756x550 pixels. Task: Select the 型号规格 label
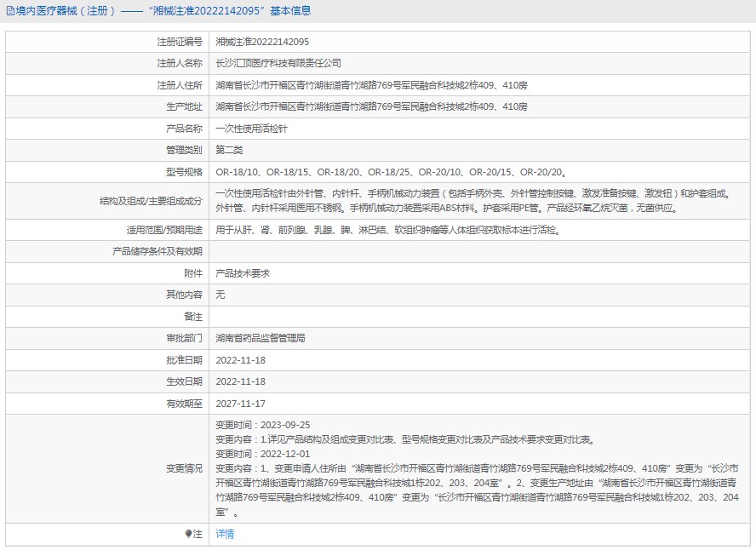pyautogui.click(x=184, y=172)
